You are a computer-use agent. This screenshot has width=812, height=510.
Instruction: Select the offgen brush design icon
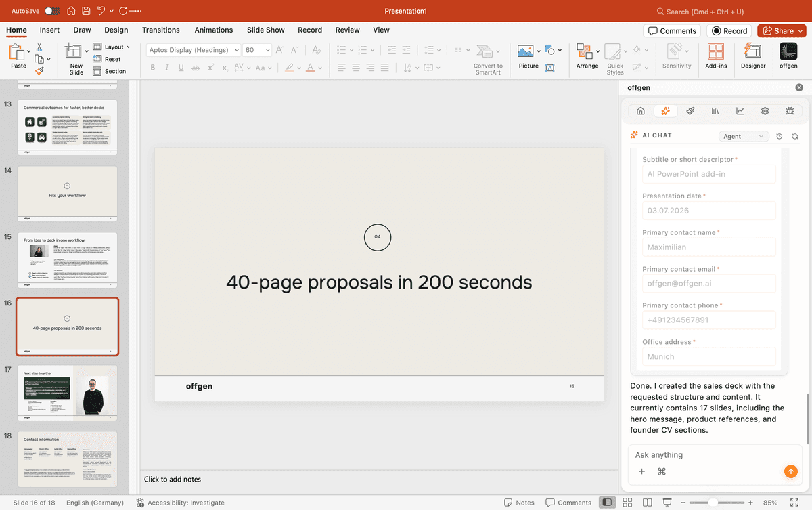point(690,111)
